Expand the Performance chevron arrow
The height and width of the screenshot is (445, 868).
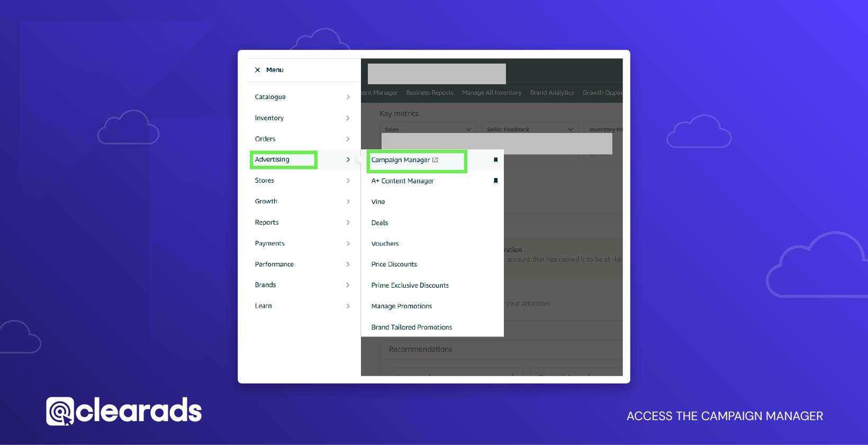[x=348, y=264]
